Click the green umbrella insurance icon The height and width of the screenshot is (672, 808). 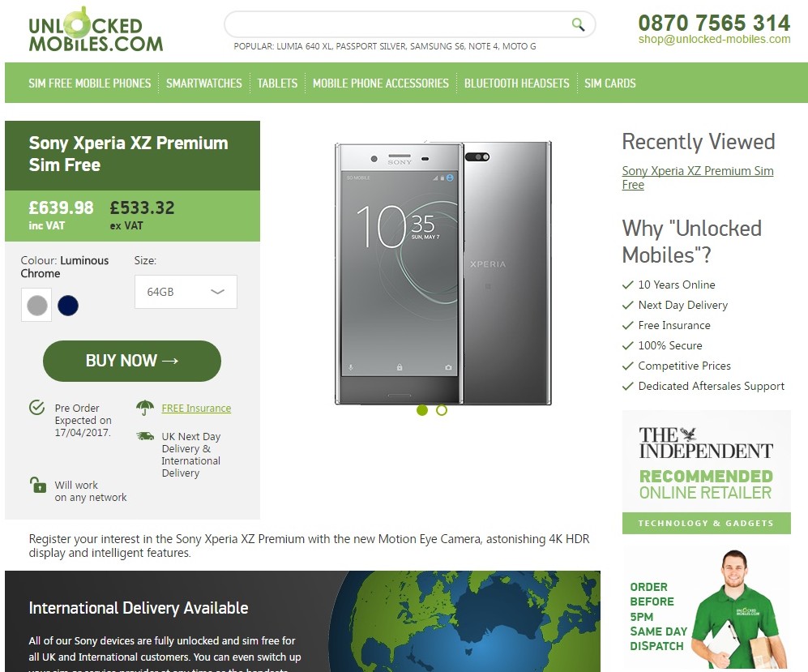(x=145, y=408)
